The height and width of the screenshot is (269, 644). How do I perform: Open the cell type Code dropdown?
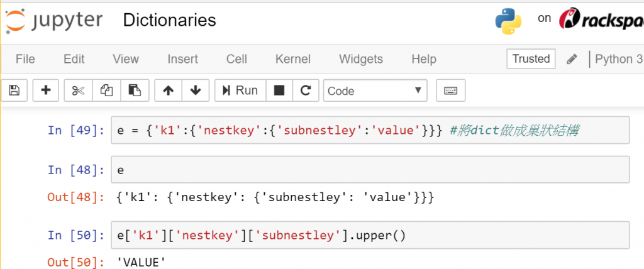pos(375,91)
